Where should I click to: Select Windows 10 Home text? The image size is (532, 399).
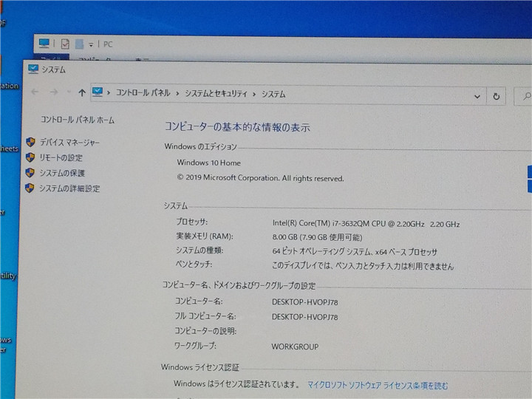pos(208,163)
